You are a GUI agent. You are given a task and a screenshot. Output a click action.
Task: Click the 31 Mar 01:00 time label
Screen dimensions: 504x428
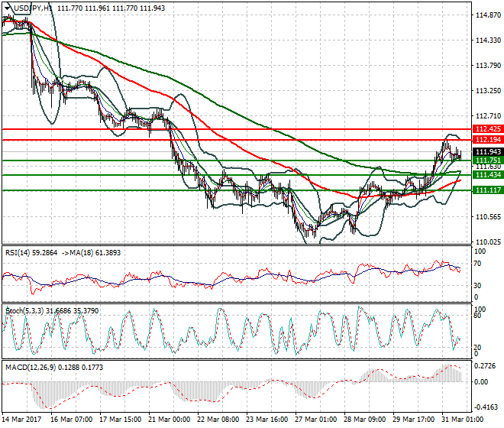pyautogui.click(x=462, y=420)
